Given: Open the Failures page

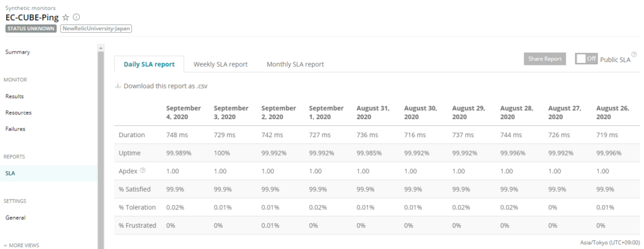Looking at the screenshot, I should pos(15,129).
